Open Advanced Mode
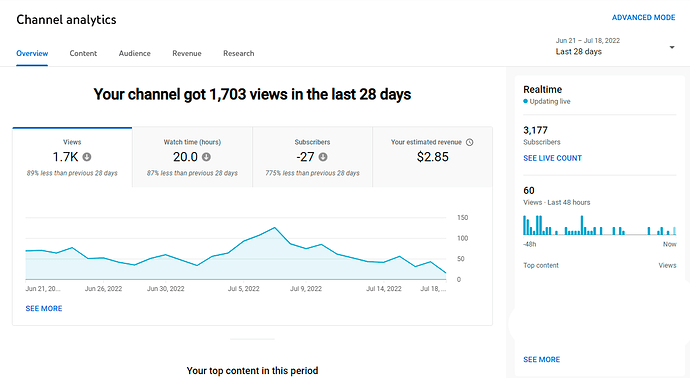Viewport: 690px width, 378px height. [x=643, y=18]
